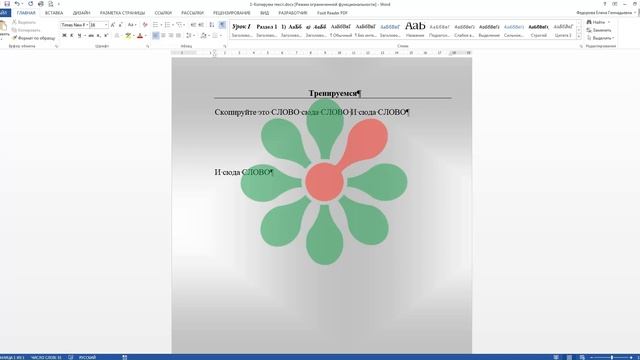Open Word Help with the question mark icon
The height and width of the screenshot is (360, 640).
point(604,4)
